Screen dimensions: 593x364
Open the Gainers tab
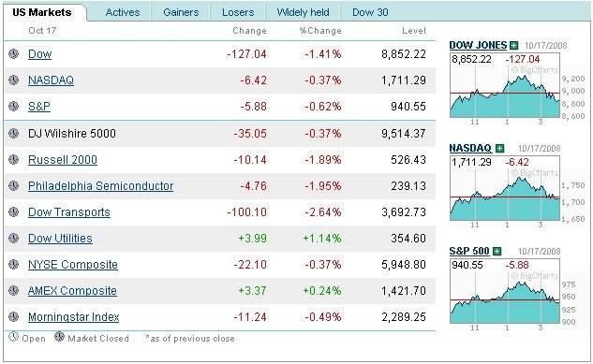pyautogui.click(x=181, y=12)
